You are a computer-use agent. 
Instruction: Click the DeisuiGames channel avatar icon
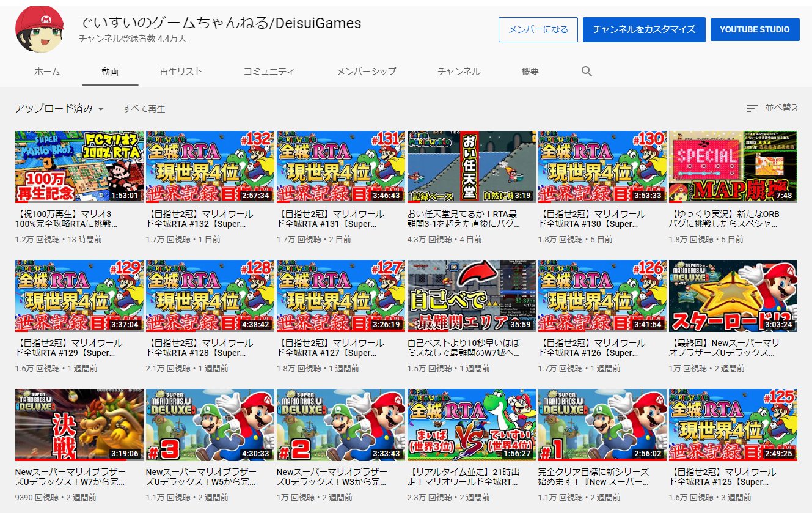pos(40,30)
